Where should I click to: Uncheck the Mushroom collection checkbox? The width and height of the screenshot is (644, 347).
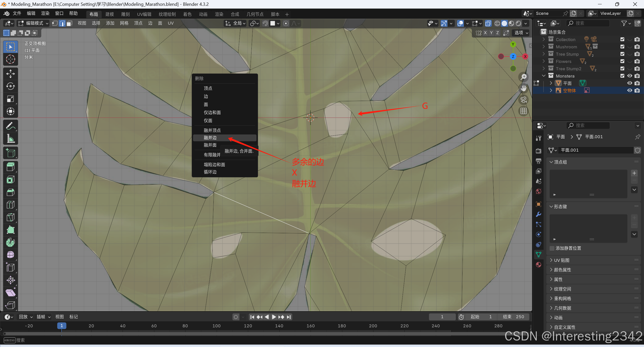[x=622, y=47]
